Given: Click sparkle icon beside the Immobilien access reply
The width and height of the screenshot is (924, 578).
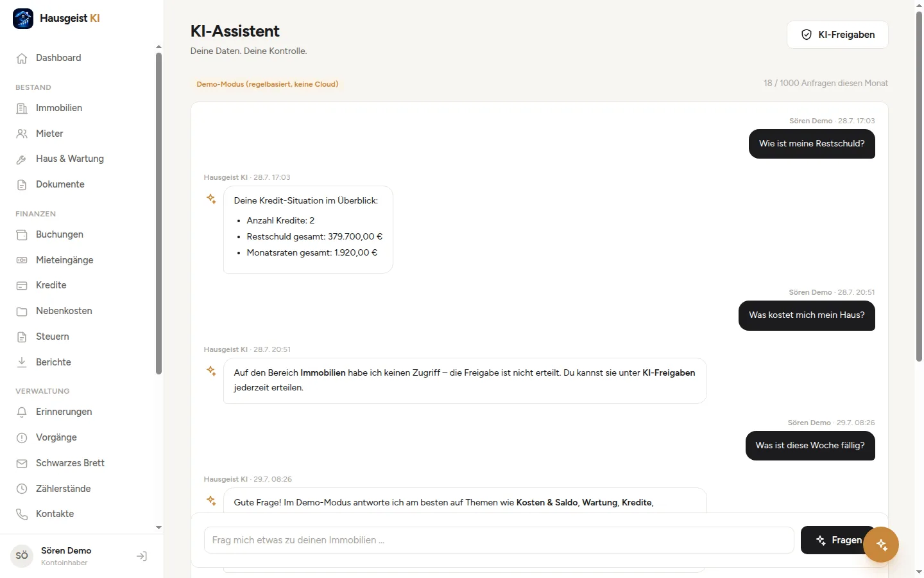Looking at the screenshot, I should click(x=211, y=371).
